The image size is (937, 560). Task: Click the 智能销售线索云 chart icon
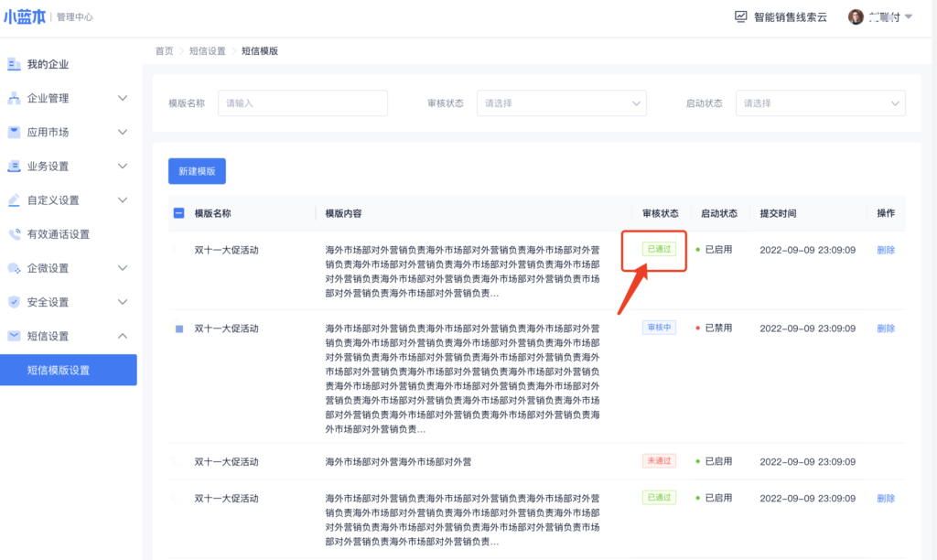coord(740,16)
